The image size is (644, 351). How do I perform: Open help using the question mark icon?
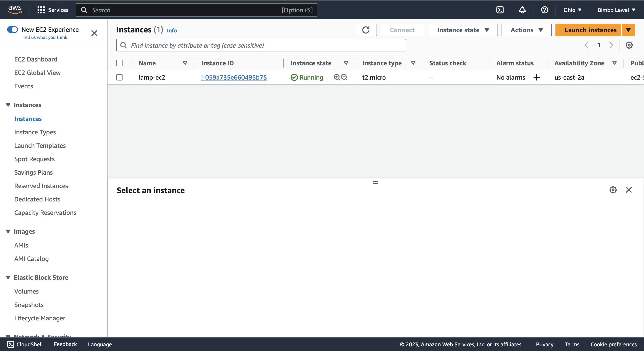(544, 10)
